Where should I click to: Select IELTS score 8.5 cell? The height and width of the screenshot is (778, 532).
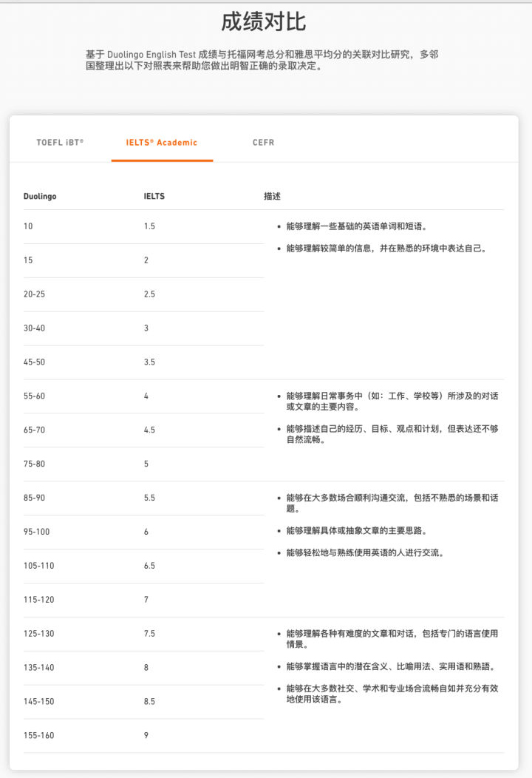coord(149,702)
